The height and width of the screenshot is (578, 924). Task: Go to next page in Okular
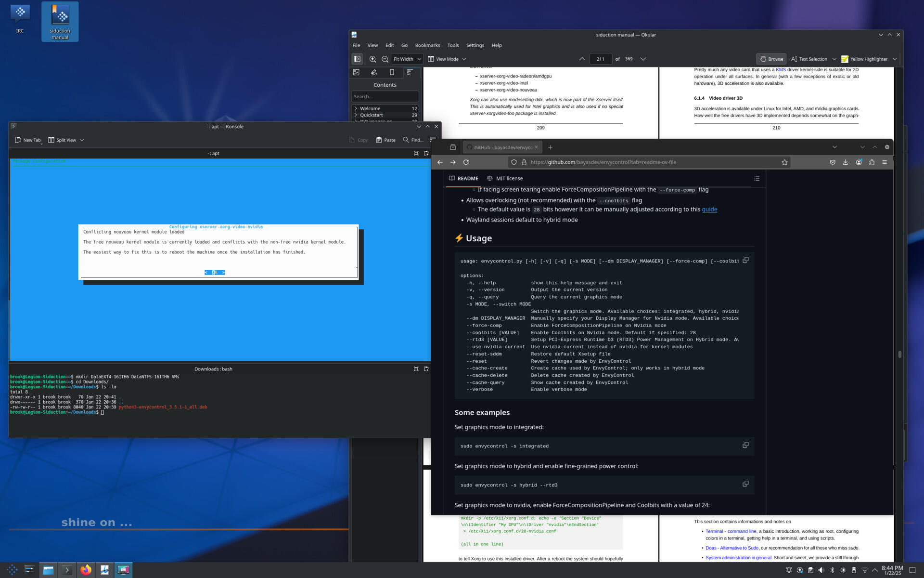pyautogui.click(x=643, y=59)
